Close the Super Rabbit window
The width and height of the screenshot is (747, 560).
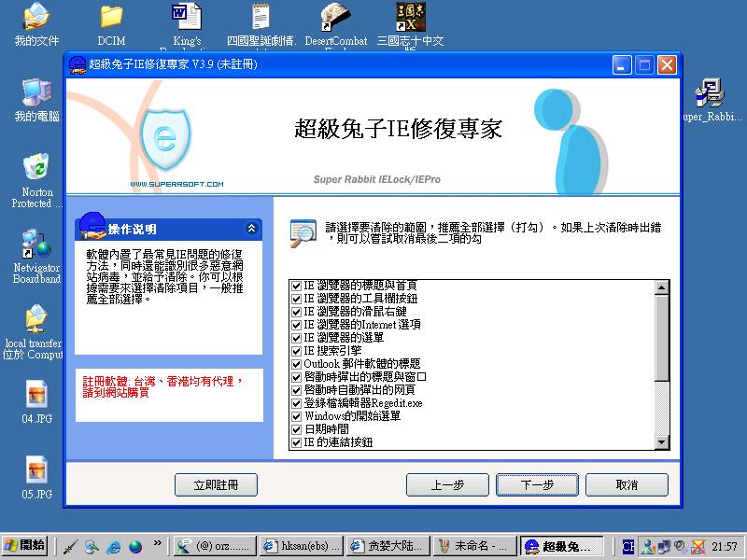click(x=667, y=64)
